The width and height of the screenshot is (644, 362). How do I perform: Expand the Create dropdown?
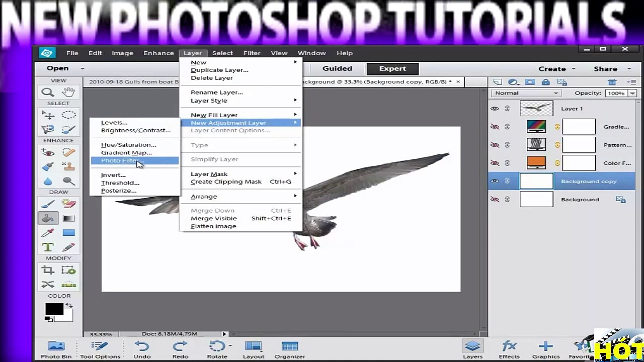coord(573,69)
